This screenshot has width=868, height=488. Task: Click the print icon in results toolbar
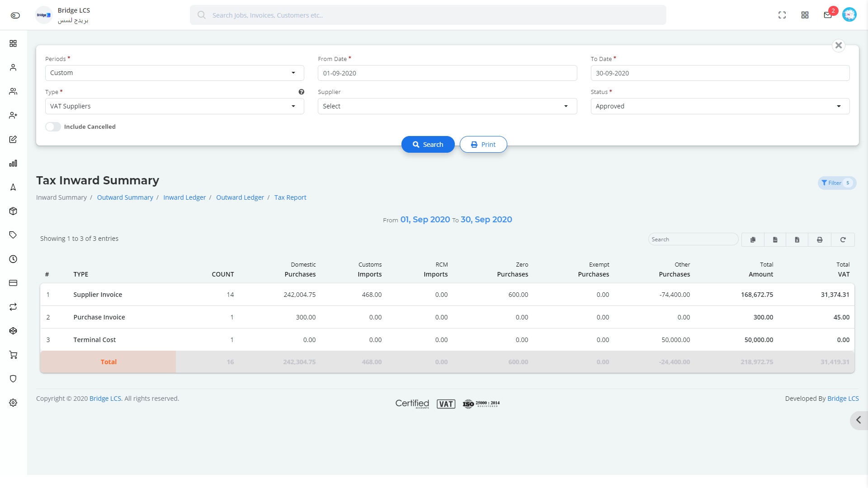(x=821, y=239)
